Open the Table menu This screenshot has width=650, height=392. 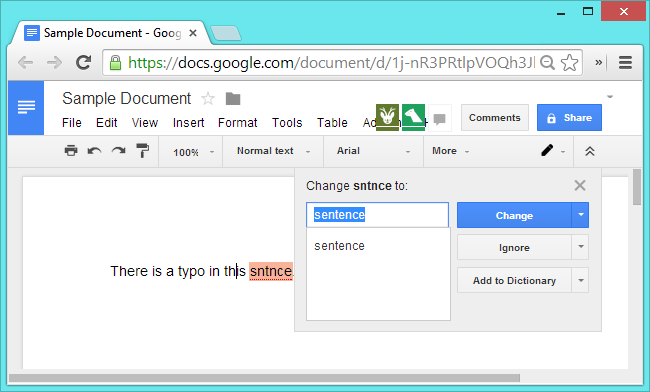pos(332,123)
